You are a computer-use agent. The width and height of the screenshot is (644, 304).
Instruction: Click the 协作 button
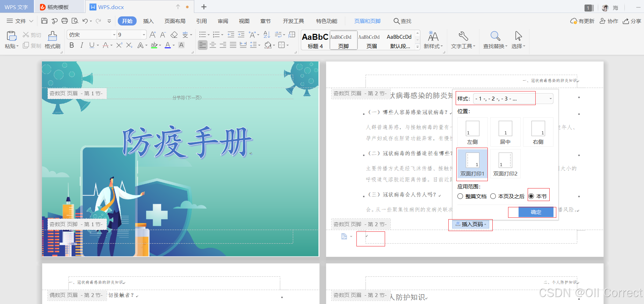click(609, 21)
